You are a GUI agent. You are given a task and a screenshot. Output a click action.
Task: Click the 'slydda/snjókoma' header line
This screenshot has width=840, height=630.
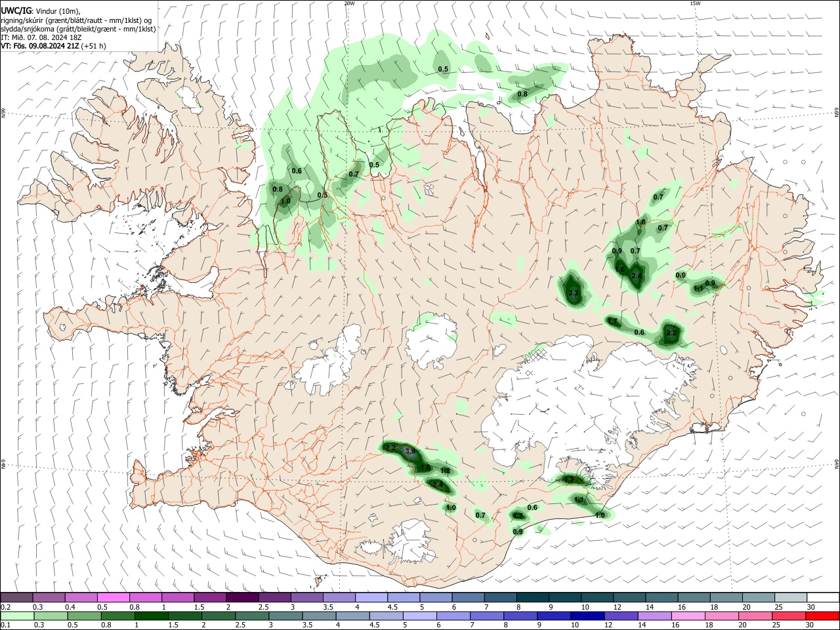coord(78,29)
